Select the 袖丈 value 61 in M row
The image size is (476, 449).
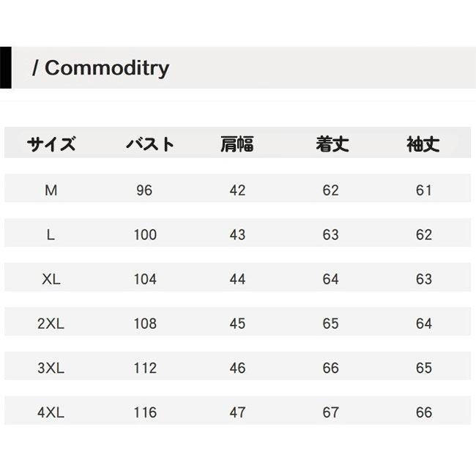(x=424, y=190)
